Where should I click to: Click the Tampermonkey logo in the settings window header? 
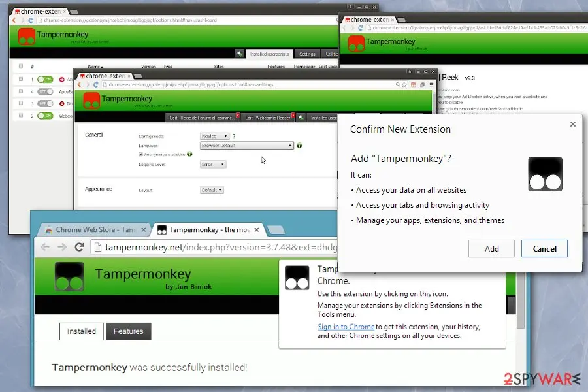91,101
